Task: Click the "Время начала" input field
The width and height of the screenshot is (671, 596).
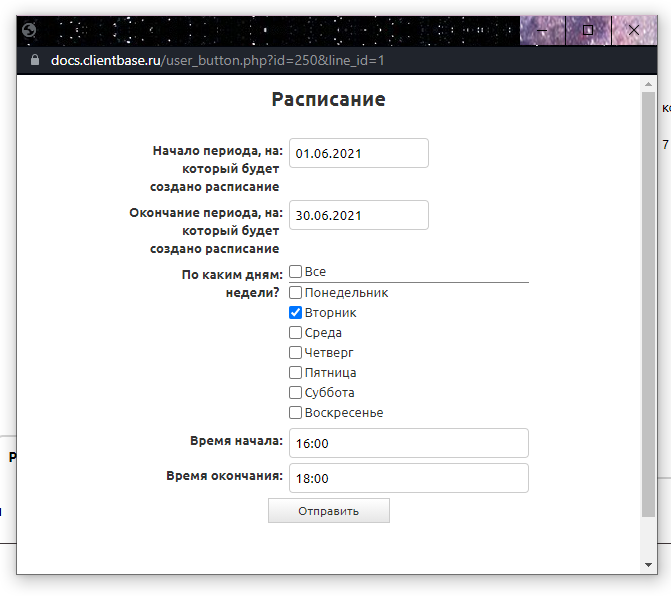Action: coord(408,443)
